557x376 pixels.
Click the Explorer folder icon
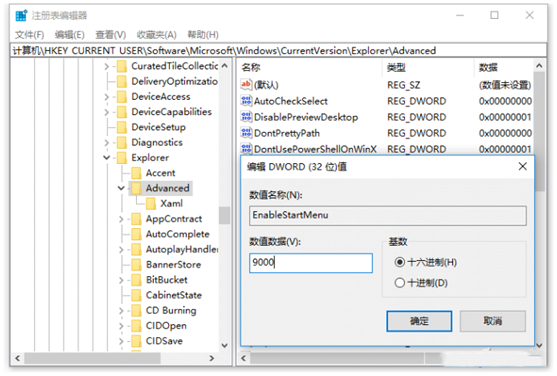click(x=122, y=158)
